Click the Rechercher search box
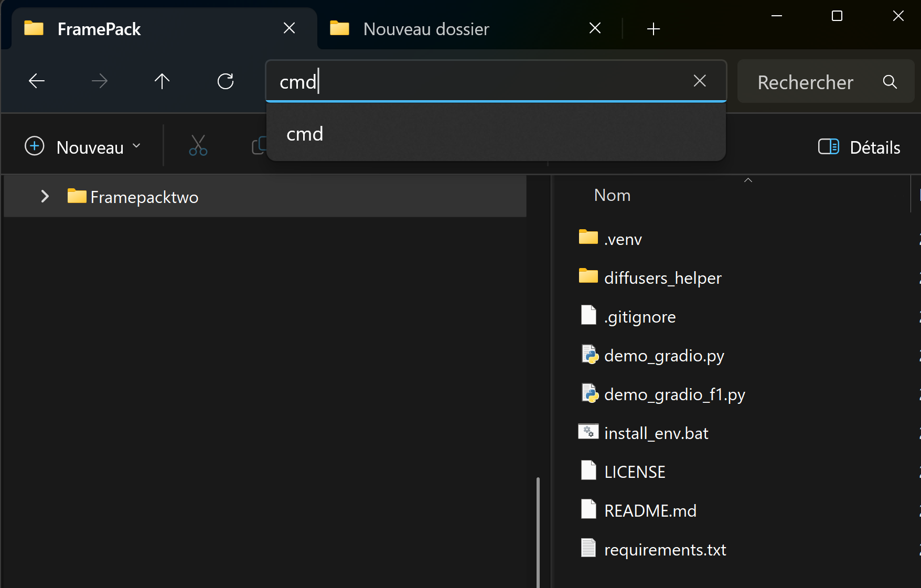The width and height of the screenshot is (921, 588). (x=826, y=81)
